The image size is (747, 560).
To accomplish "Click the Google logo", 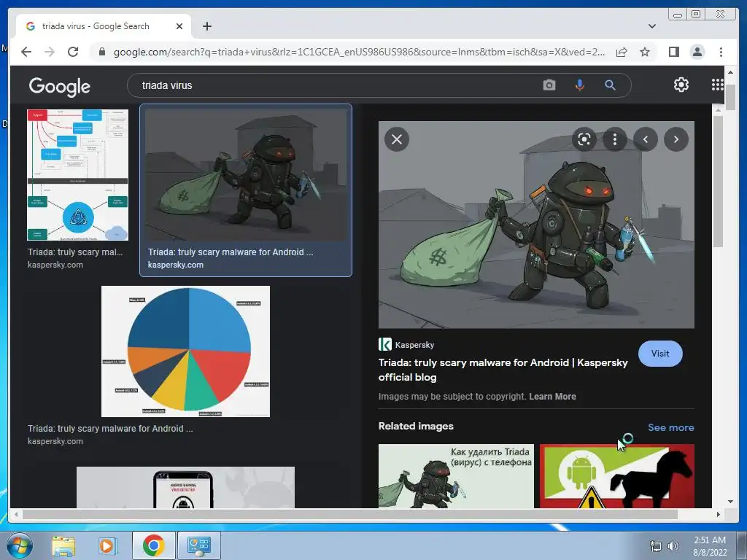I will pyautogui.click(x=60, y=86).
